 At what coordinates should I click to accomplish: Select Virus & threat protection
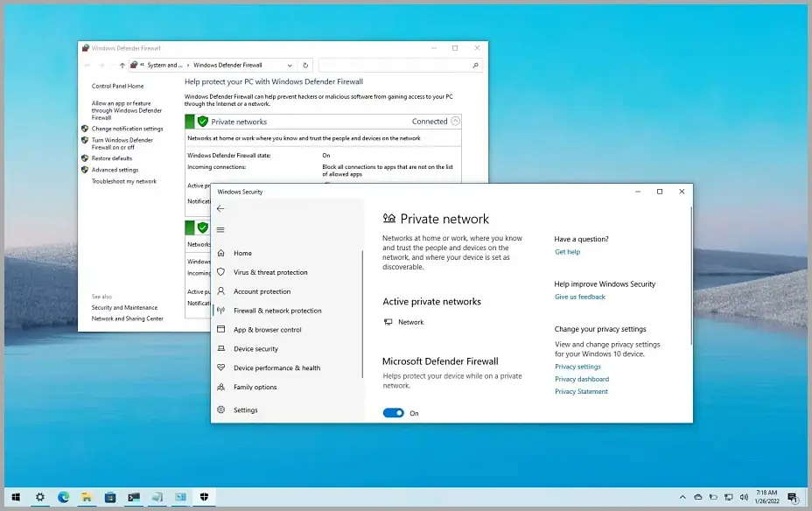[x=270, y=272]
